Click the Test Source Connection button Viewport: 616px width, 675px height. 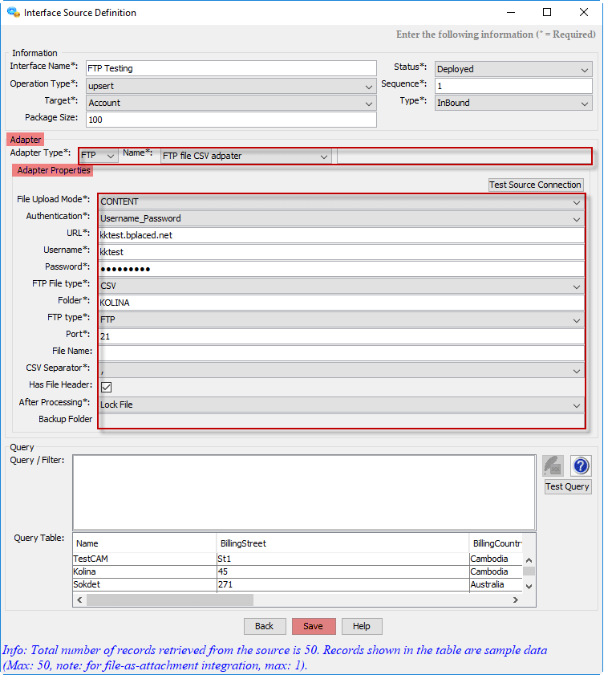[x=535, y=185]
